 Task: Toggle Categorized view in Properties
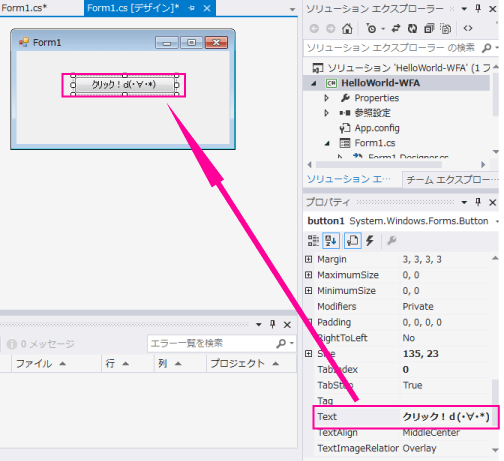tap(313, 241)
